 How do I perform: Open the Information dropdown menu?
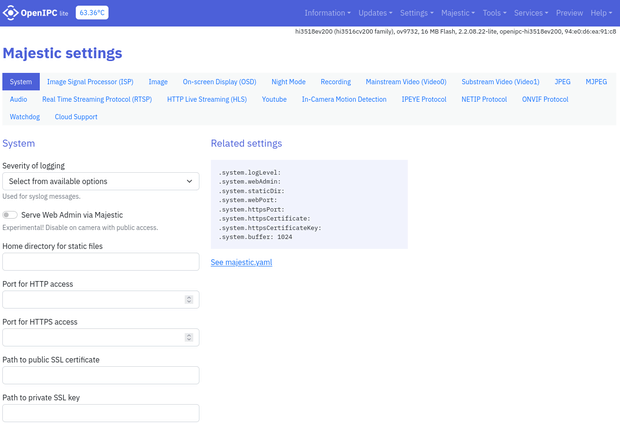tap(327, 13)
